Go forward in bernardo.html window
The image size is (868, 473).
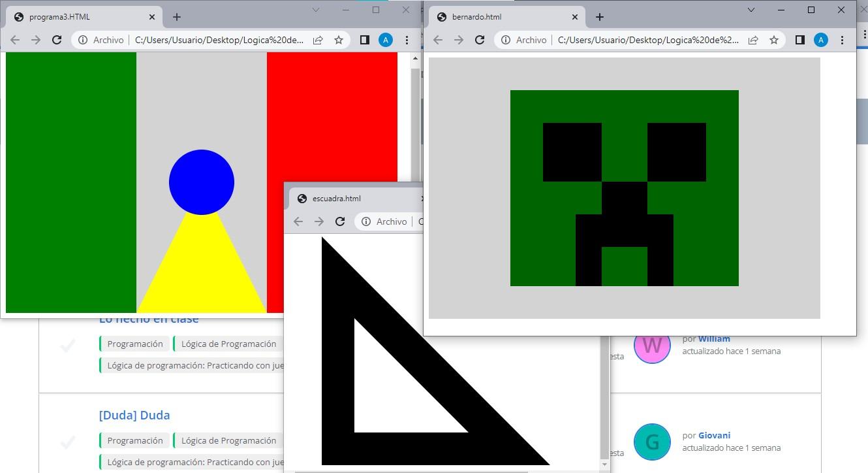(x=459, y=40)
